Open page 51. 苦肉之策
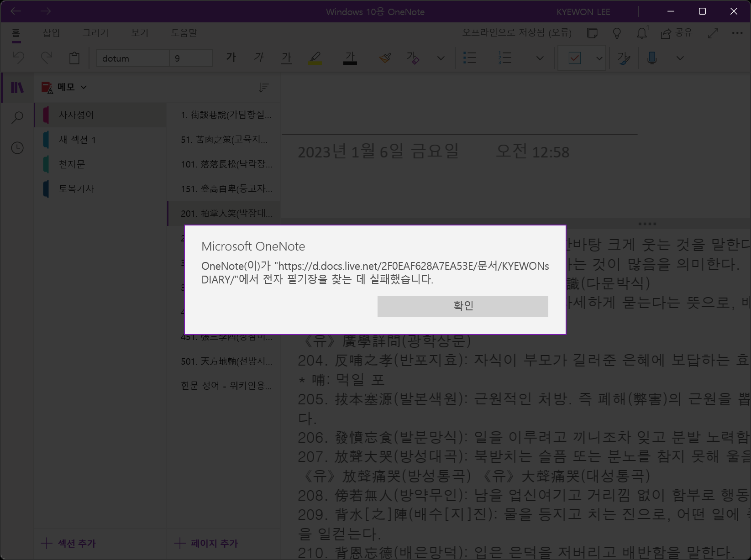751x560 pixels. click(x=224, y=139)
